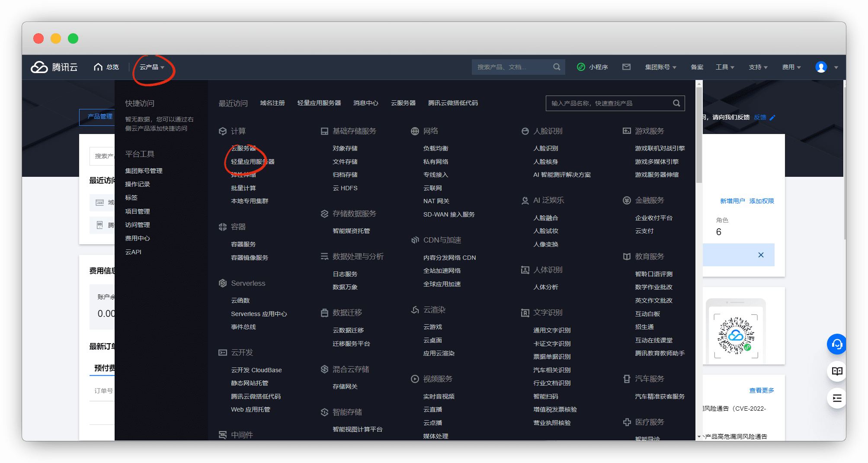
Task: Click the 新增用户 link
Action: click(732, 201)
